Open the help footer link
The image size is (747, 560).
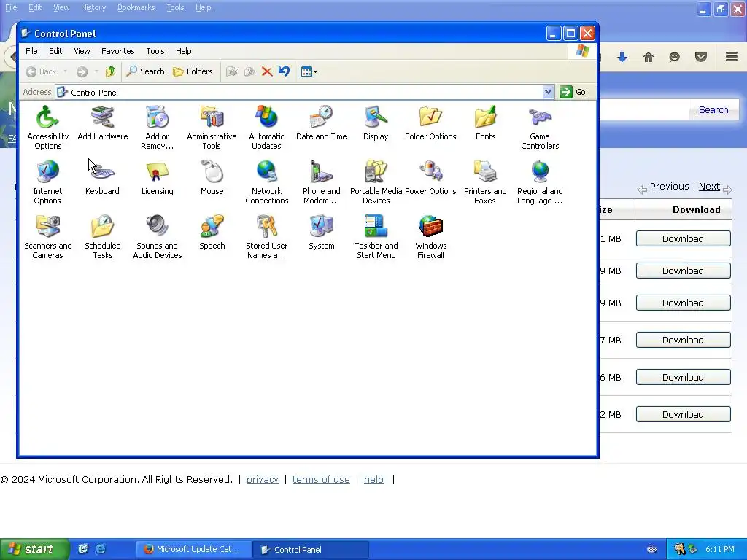coord(373,480)
